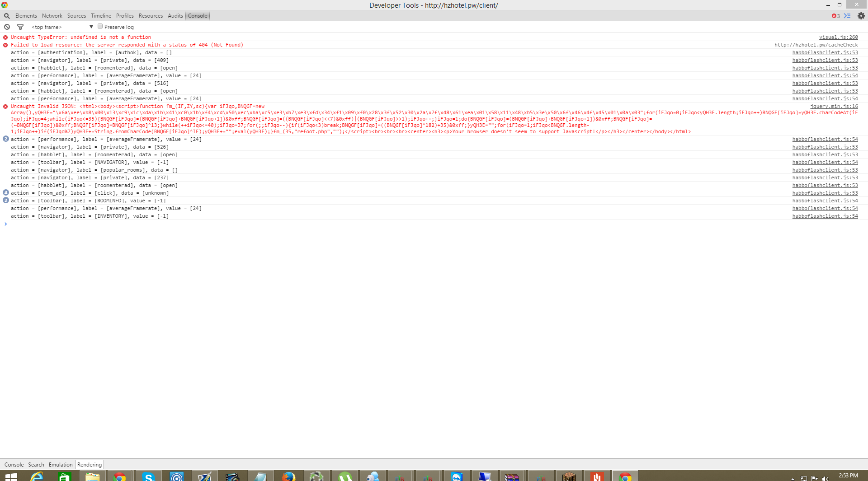868x481 pixels.
Task: Open Chrome icon beside File Explorer
Action: click(120, 476)
